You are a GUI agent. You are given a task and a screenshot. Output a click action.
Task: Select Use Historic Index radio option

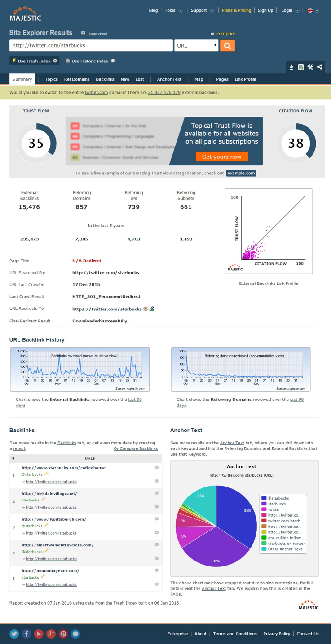pos(113,61)
